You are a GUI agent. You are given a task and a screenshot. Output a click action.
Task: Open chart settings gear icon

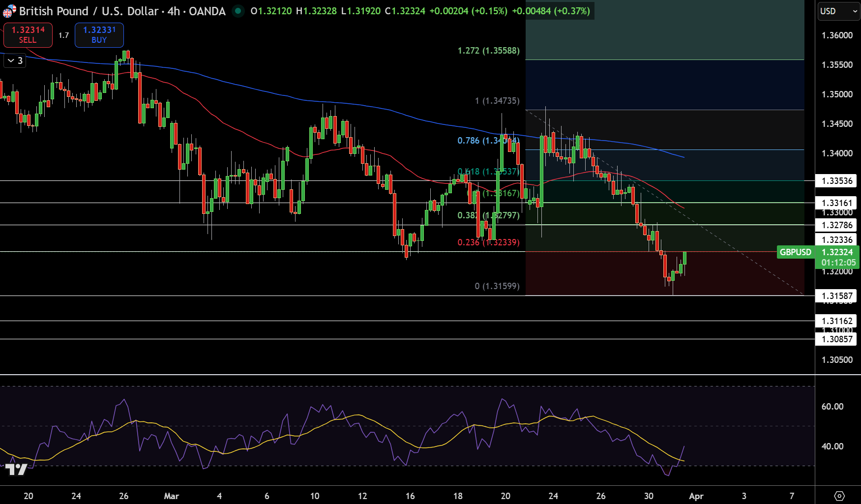(x=839, y=496)
